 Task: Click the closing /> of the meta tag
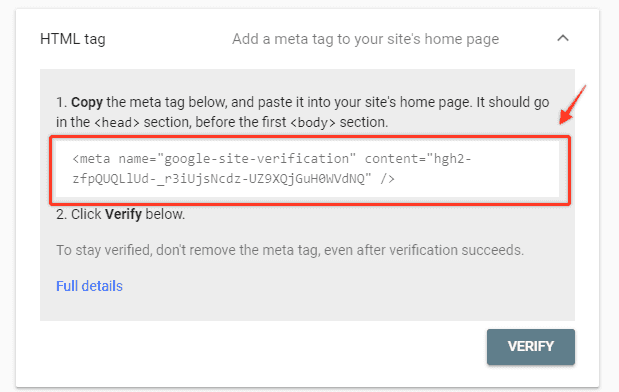click(x=387, y=179)
